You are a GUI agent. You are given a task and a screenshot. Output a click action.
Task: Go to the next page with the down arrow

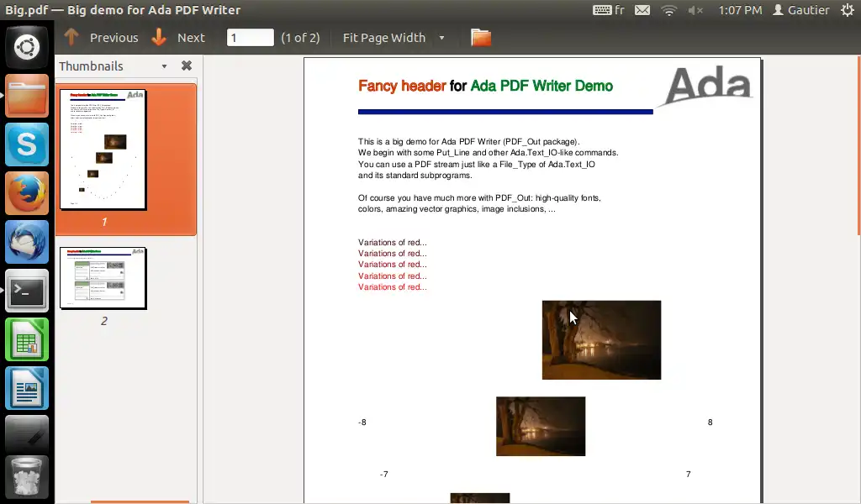click(159, 37)
